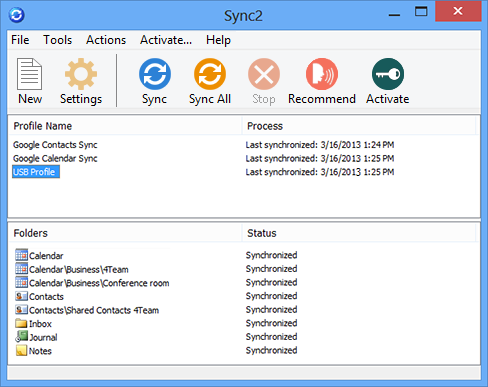Screen dimensions: 488x387
Task: Start the blue Sync button
Action: coord(155,74)
